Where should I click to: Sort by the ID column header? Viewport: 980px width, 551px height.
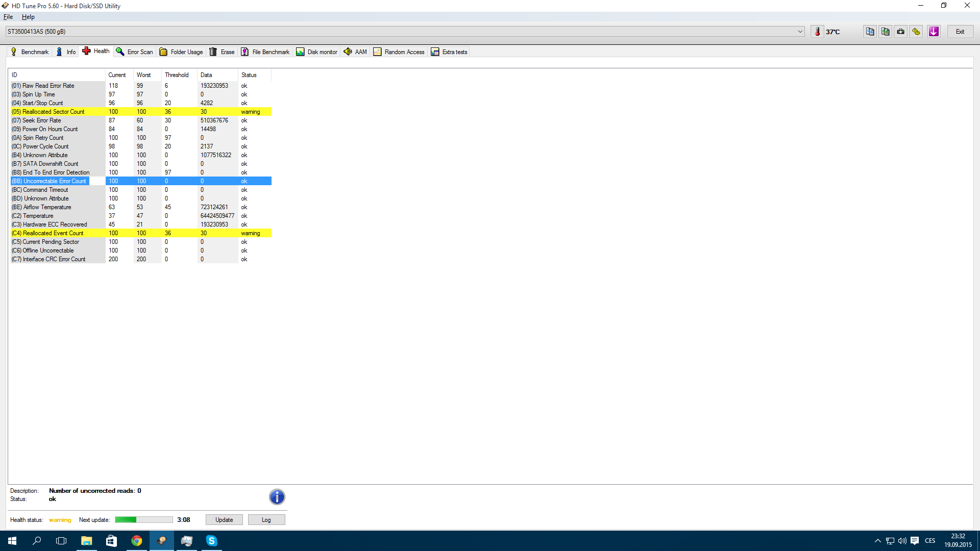coord(57,75)
